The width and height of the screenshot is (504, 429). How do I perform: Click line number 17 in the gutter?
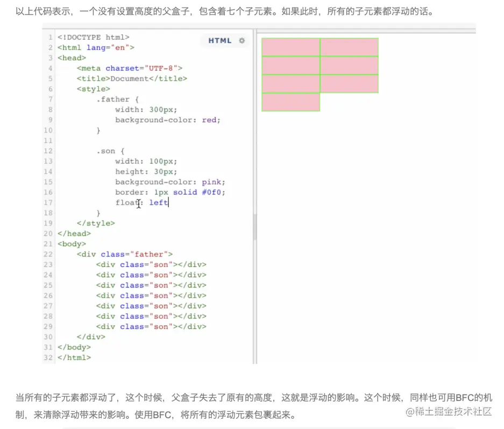click(48, 202)
